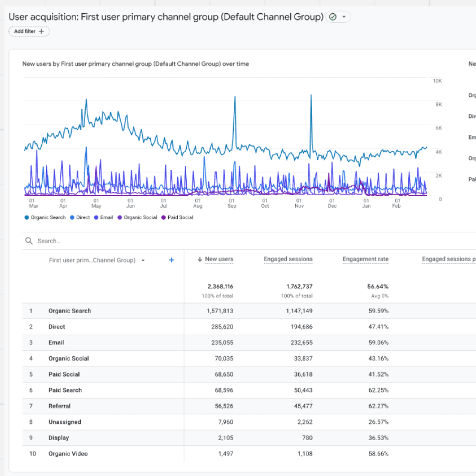This screenshot has width=476, height=476.
Task: Click the Organic Social legend dot
Action: (x=120, y=217)
